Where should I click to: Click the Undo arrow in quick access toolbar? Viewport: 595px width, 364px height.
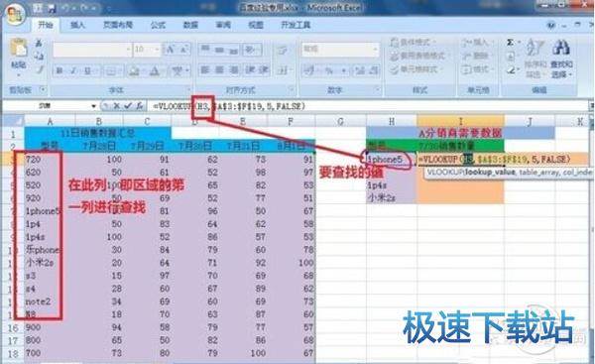(66, 8)
